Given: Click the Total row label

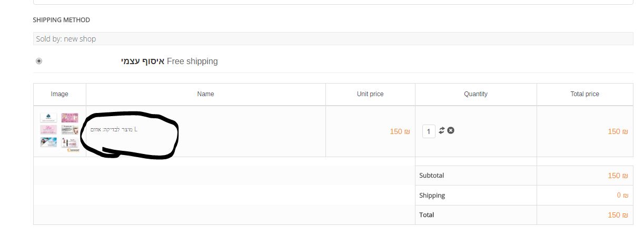Looking at the screenshot, I should (427, 215).
